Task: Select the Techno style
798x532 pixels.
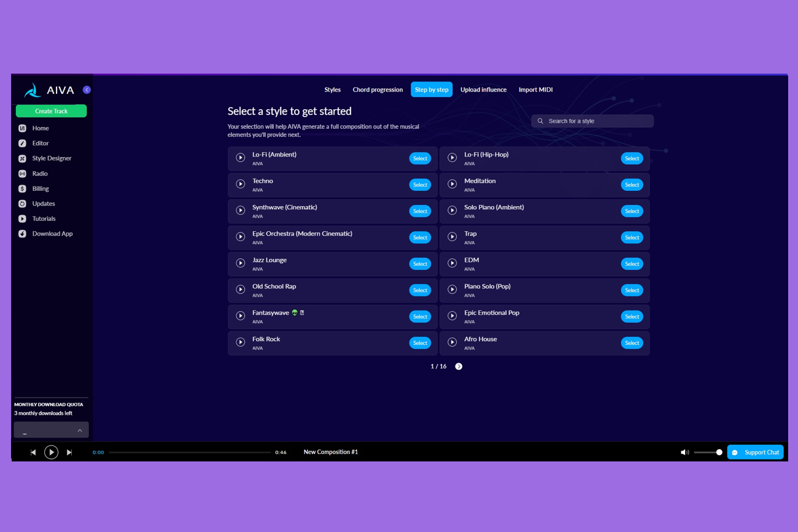Action: [x=420, y=185]
